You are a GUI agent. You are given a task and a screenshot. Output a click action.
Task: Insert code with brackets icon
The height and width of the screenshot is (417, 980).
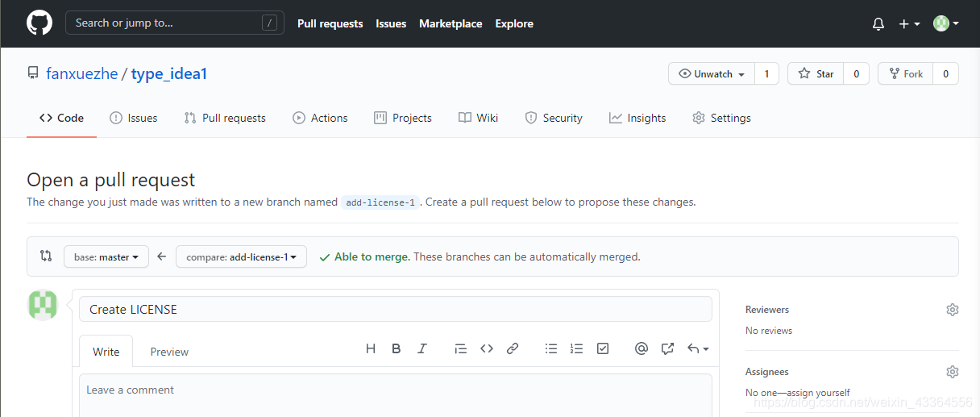[x=487, y=348]
